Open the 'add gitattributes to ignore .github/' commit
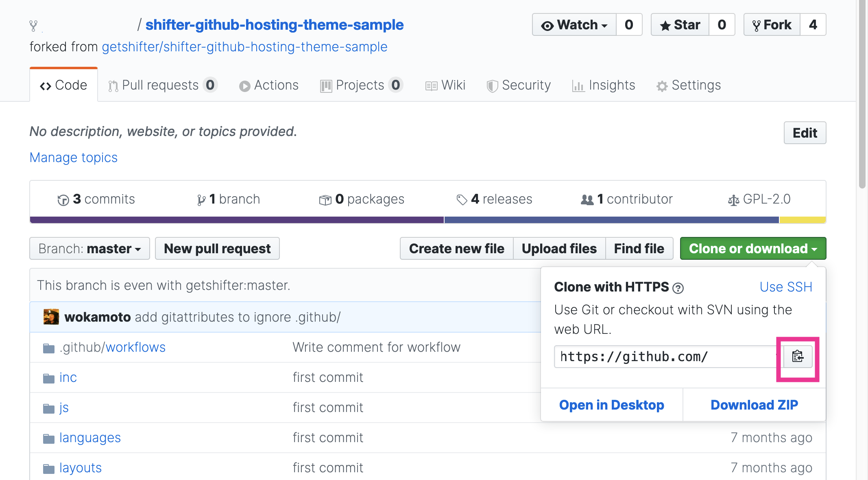Image resolution: width=868 pixels, height=480 pixels. tap(238, 317)
